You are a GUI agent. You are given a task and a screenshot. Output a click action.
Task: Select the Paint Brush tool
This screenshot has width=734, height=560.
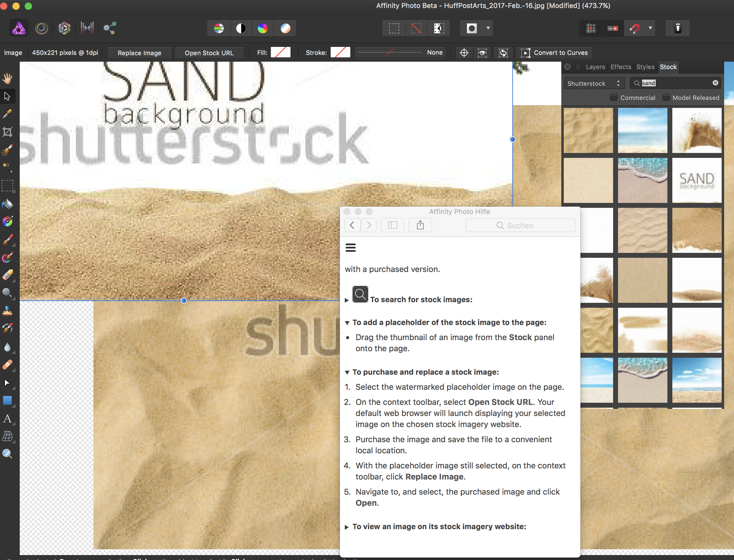(7, 239)
